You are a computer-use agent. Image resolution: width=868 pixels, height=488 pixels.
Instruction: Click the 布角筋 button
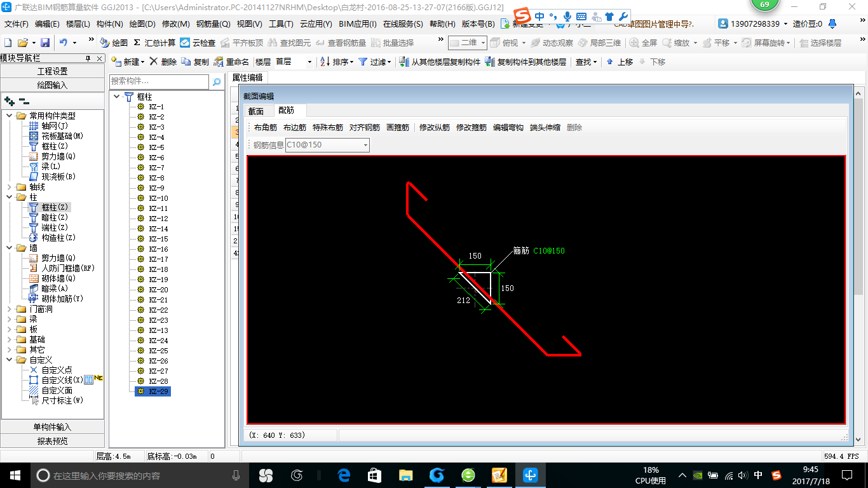click(266, 128)
